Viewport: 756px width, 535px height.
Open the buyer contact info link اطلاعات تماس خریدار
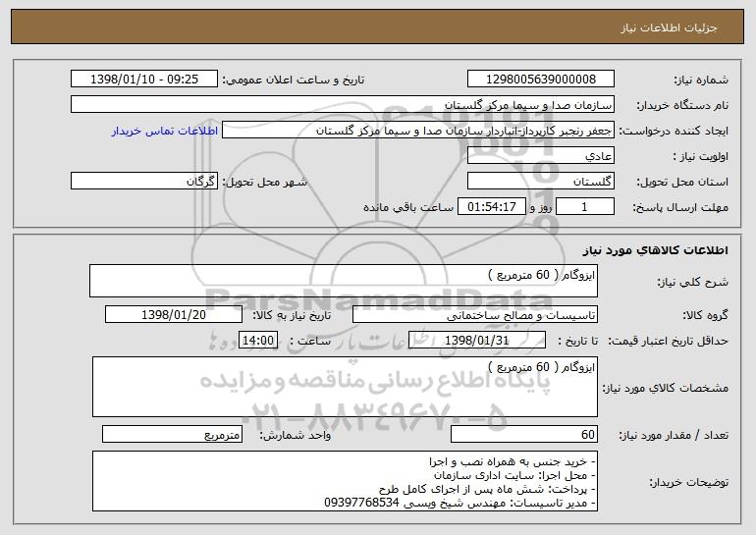164,131
